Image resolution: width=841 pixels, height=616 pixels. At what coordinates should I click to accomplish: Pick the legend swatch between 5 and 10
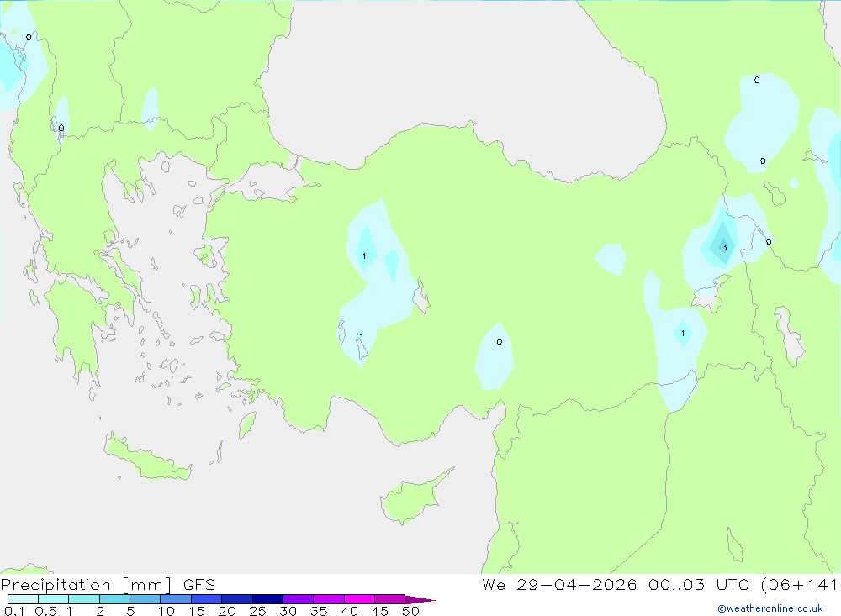(x=145, y=599)
